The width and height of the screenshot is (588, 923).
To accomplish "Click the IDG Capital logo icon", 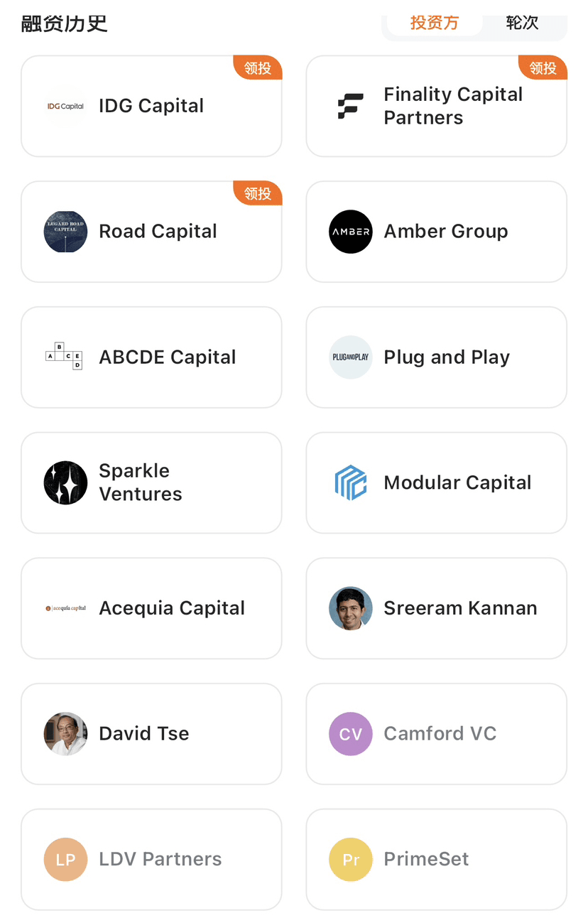I will click(65, 106).
